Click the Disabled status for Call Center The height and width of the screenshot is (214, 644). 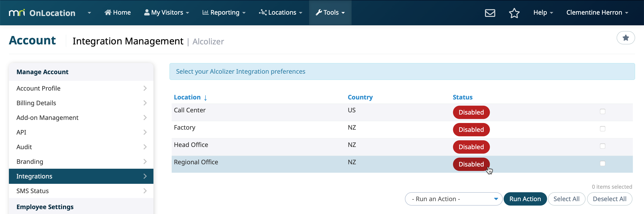point(471,112)
